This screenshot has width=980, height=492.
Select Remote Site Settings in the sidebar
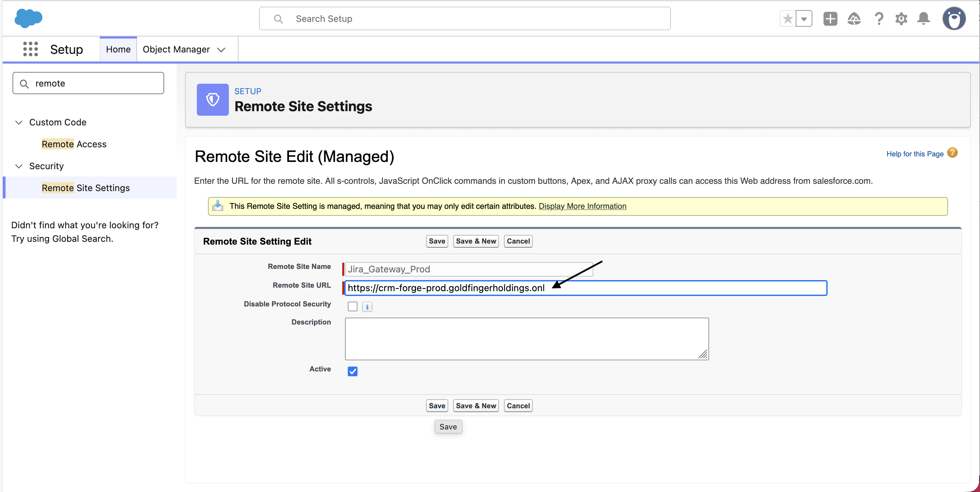[86, 188]
